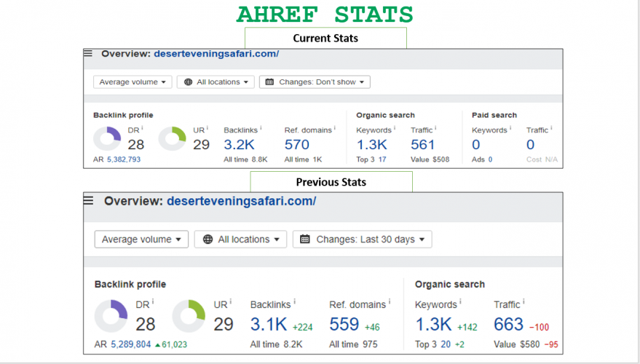Click the purple DR donut chart in Previous Stats
The width and height of the screenshot is (640, 364).
coord(111,316)
